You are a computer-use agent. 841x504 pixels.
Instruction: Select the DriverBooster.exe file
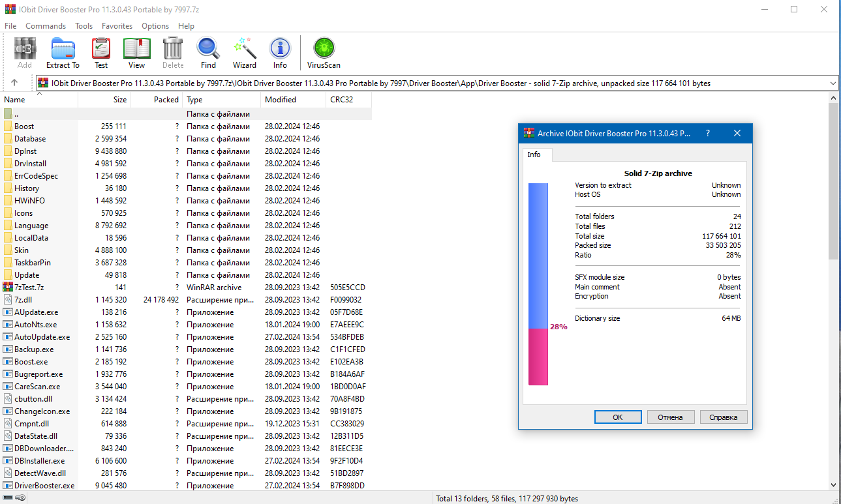point(45,485)
